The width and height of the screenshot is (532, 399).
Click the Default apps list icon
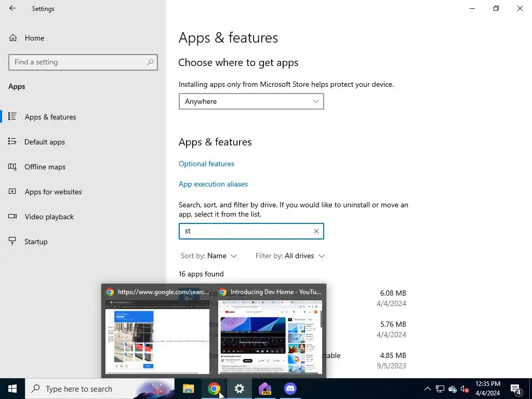[12, 141]
